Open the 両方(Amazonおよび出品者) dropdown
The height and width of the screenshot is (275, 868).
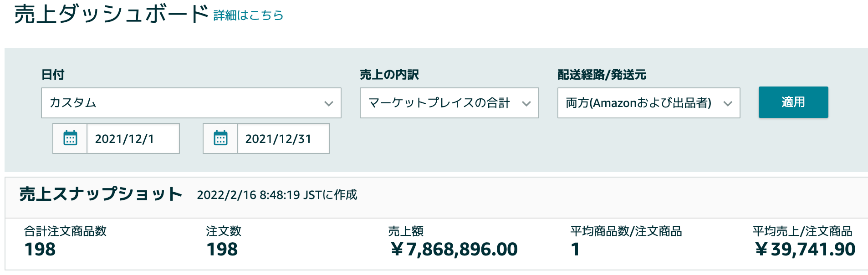tap(649, 103)
